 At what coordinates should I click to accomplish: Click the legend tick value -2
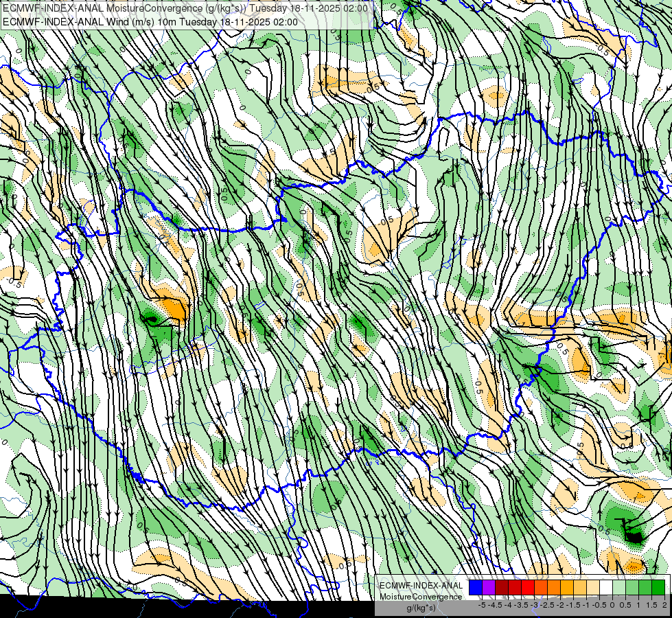[x=560, y=605]
